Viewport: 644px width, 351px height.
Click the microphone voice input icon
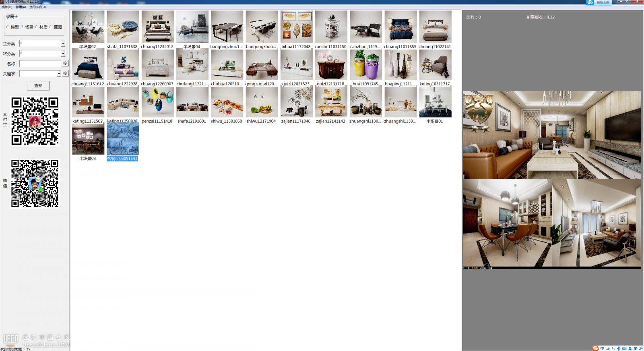(619, 349)
